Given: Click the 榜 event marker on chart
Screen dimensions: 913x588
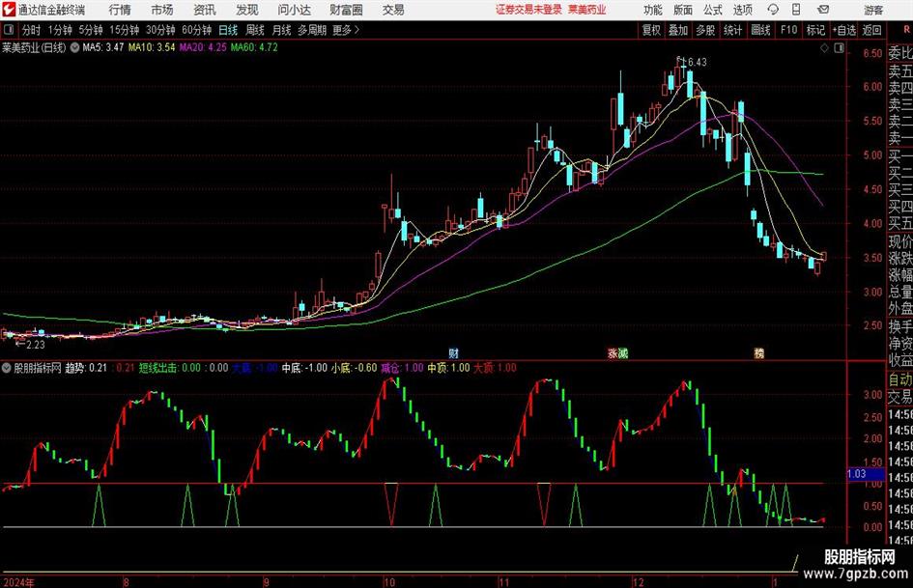Looking at the screenshot, I should coord(758,352).
